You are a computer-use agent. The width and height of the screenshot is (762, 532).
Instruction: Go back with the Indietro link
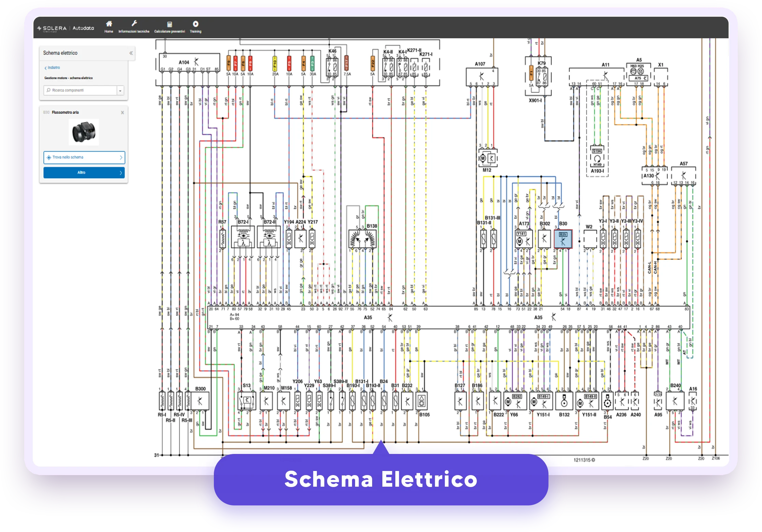(52, 68)
